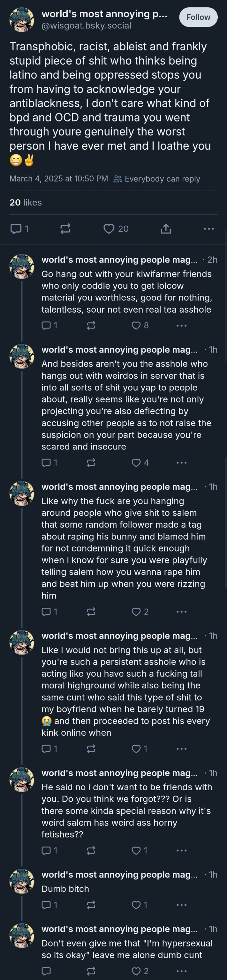227x980 pixels.
Task: Repost the 'Like why the' reply
Action: click(x=91, y=612)
